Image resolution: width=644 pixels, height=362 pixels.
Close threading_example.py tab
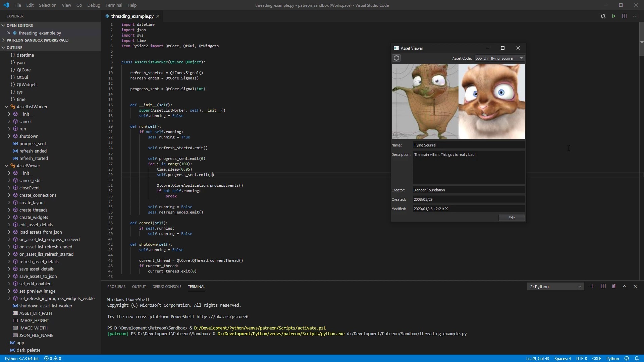[x=157, y=16]
